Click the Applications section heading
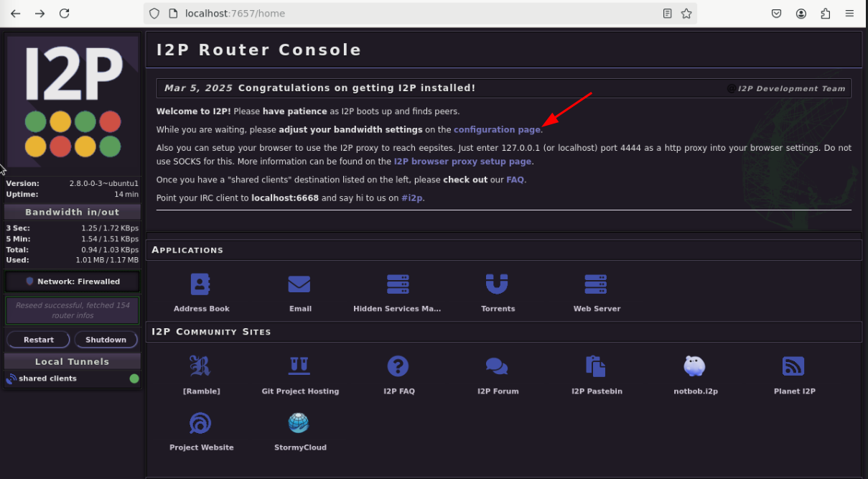Screen dimensions: 868x479 187,250
